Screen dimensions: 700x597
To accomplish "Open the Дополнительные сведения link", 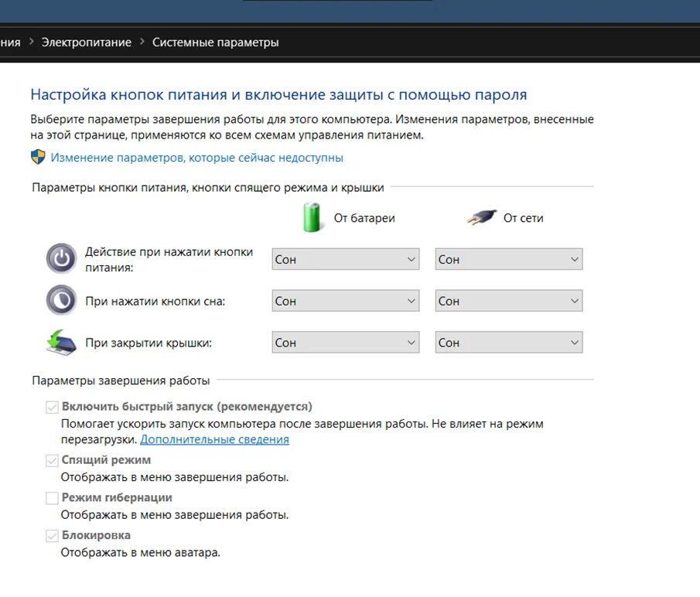I will tap(214, 439).
